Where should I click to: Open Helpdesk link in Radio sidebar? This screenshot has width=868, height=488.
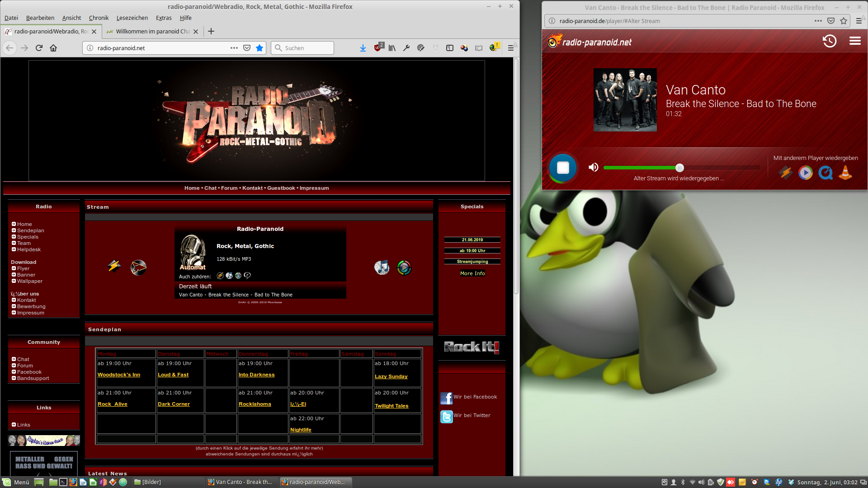click(28, 249)
